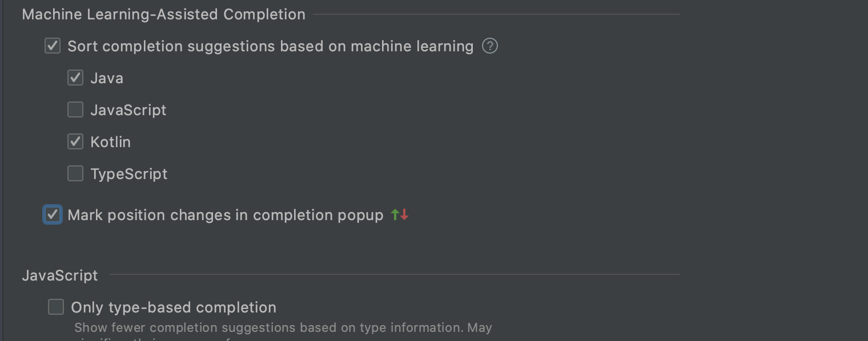This screenshot has width=868, height=341.
Task: Uncheck the Kotlin checkbox
Action: coord(75,141)
